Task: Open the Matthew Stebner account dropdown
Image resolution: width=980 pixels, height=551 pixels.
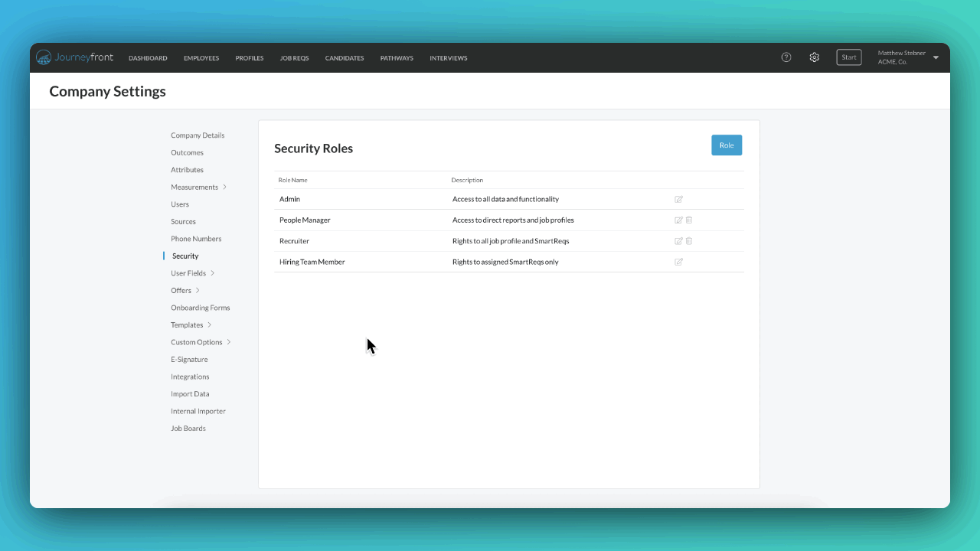Action: (x=906, y=57)
